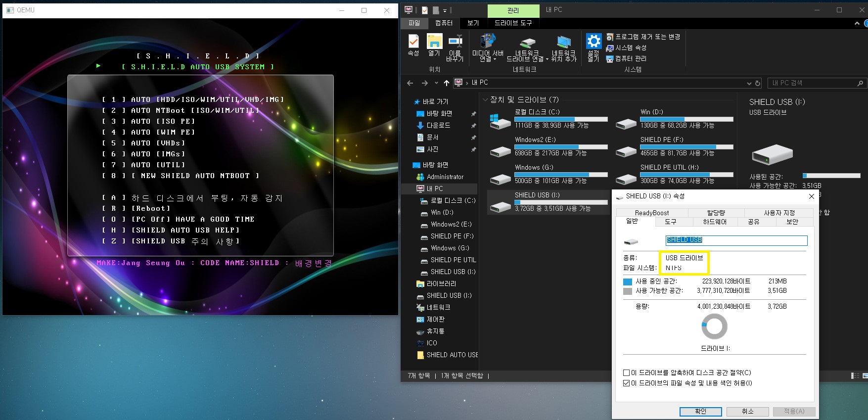The height and width of the screenshot is (420, 868).
Task: Switch to the 보기 ribbon tab
Action: (473, 23)
